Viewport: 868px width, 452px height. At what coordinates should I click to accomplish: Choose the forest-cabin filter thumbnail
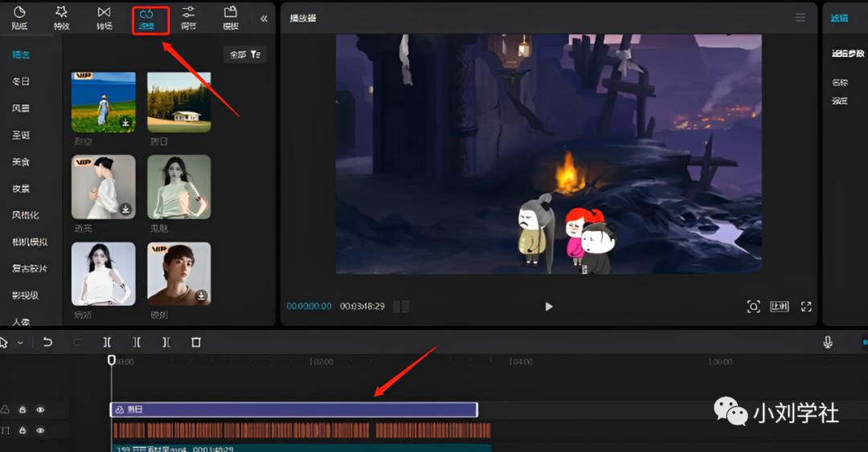point(178,102)
